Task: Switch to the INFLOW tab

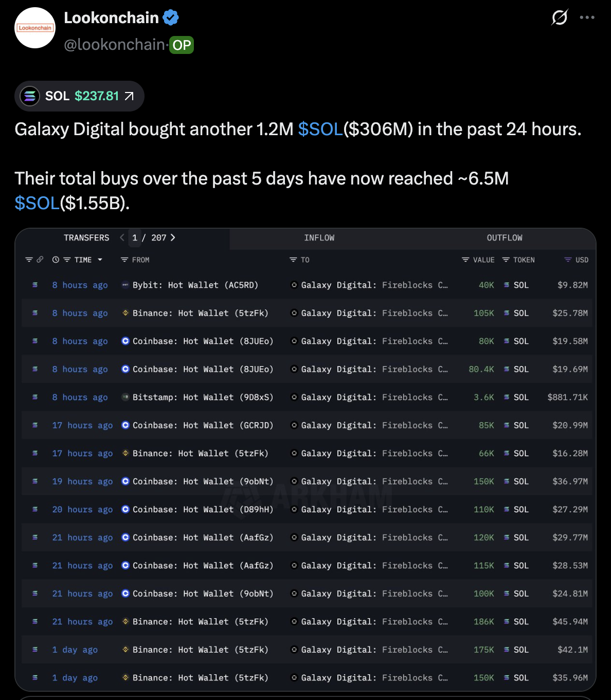Action: (319, 238)
